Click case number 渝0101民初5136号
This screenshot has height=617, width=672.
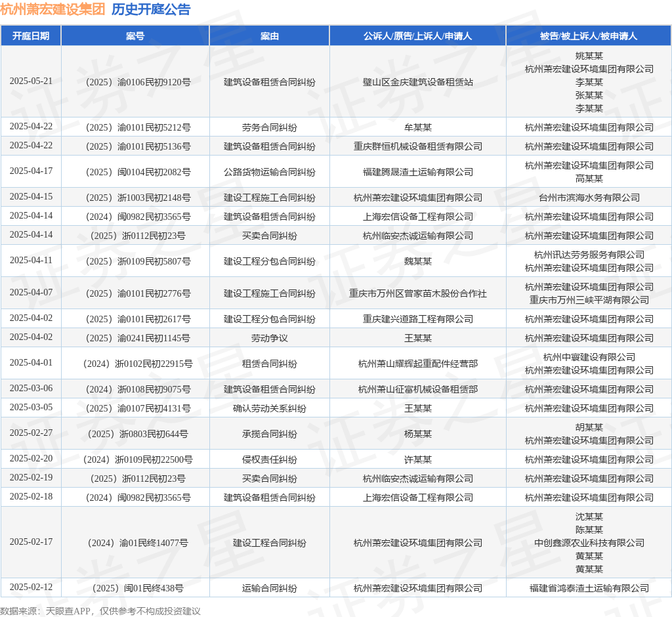click(x=138, y=146)
